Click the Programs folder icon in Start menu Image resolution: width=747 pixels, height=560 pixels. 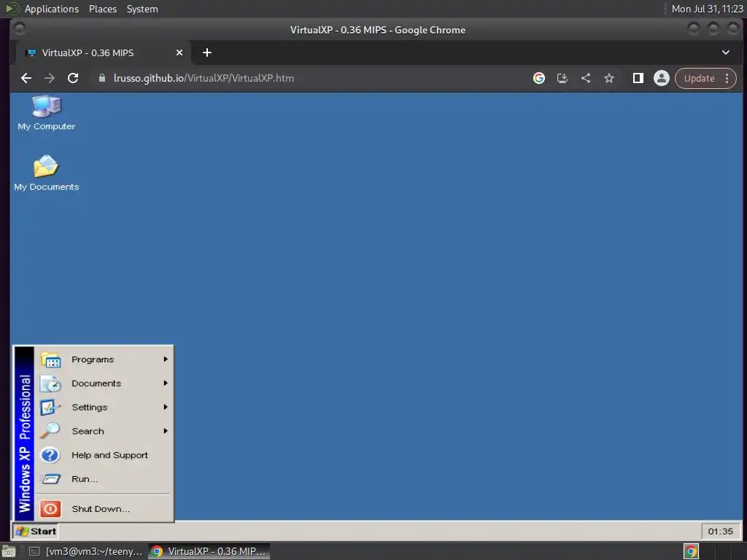[x=50, y=359]
